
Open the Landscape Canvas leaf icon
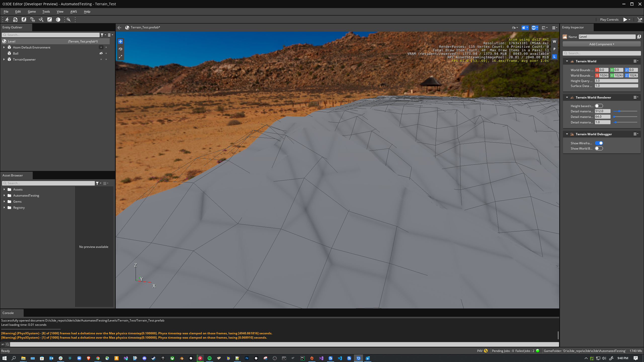click(24, 20)
